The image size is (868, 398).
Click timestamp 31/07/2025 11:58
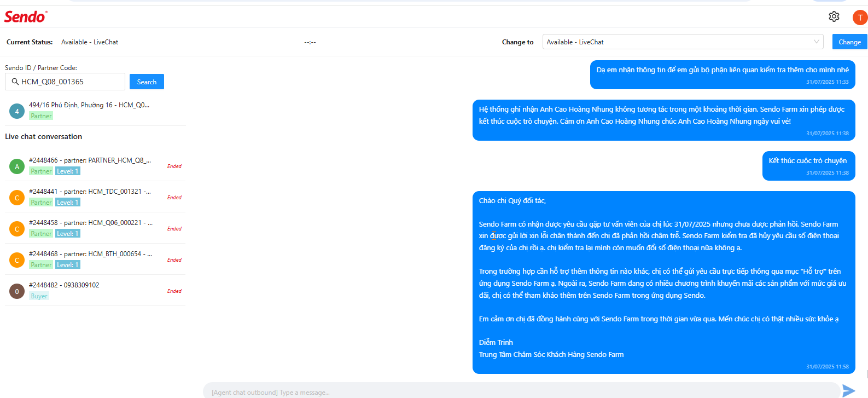click(x=828, y=367)
